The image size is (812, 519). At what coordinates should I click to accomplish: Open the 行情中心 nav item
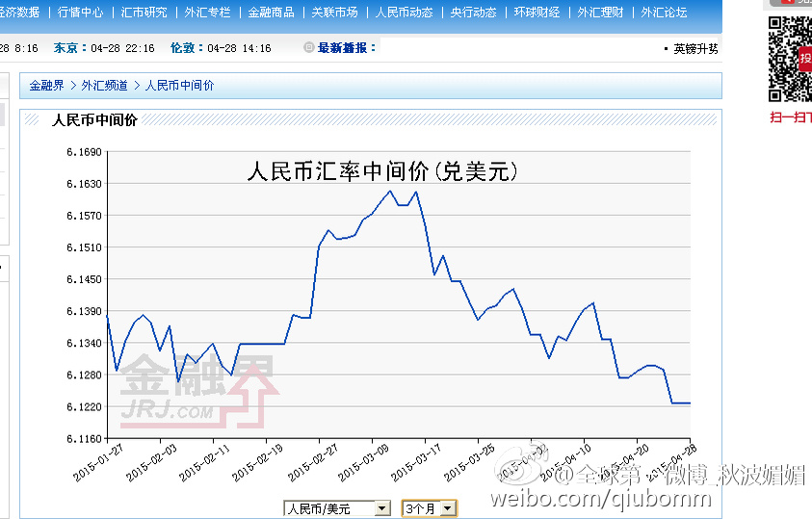point(80,13)
